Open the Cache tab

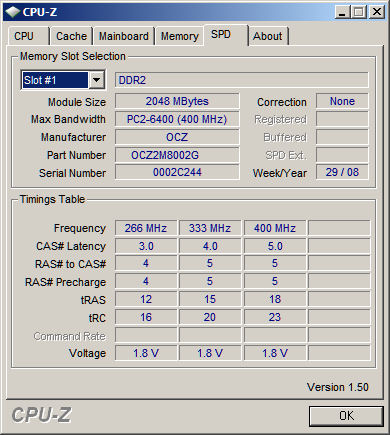(x=71, y=36)
